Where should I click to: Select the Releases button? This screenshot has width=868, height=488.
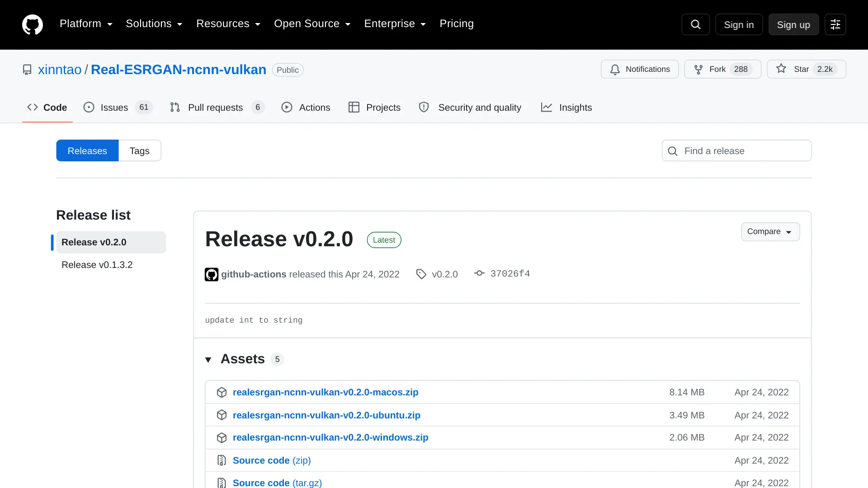click(87, 151)
